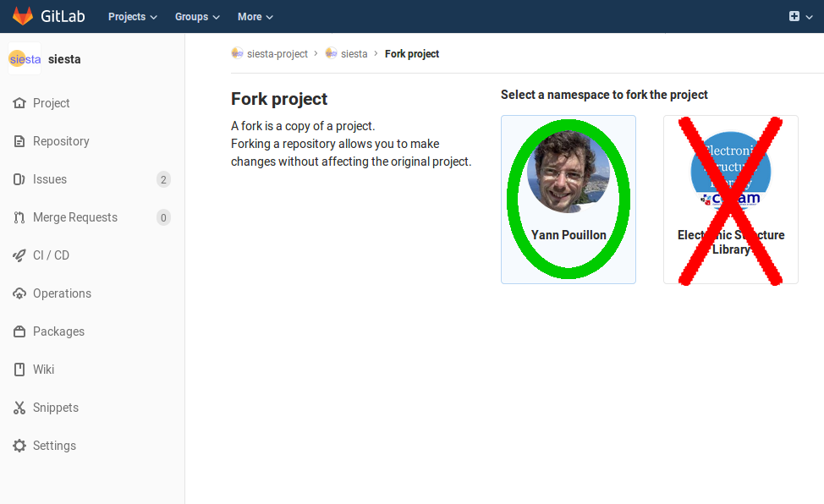Click the siesta-project breadcrumb link
This screenshot has height=504, width=824.
(277, 53)
